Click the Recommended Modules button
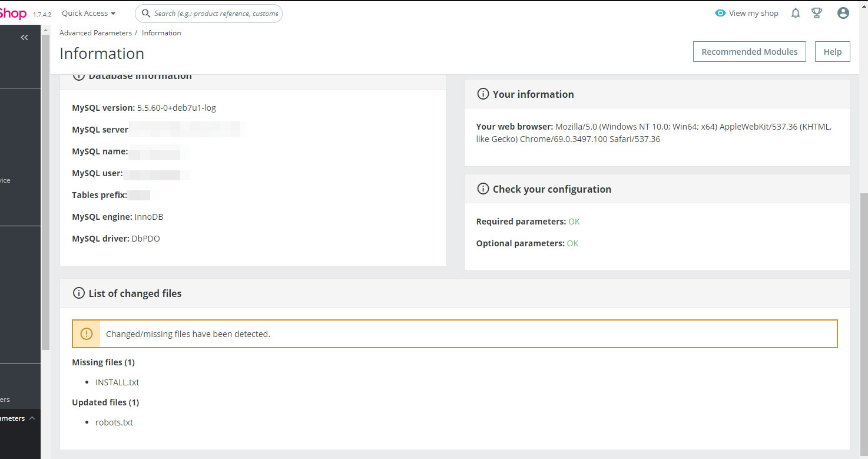Viewport: 868px width, 459px height. pos(749,52)
